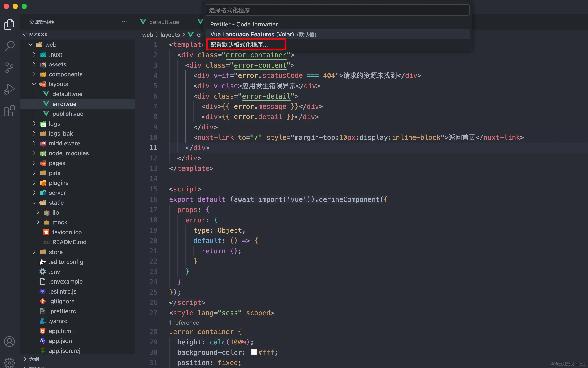The width and height of the screenshot is (588, 368).
Task: Select Vue Language Features (Volar) formatter
Action: pyautogui.click(x=252, y=34)
